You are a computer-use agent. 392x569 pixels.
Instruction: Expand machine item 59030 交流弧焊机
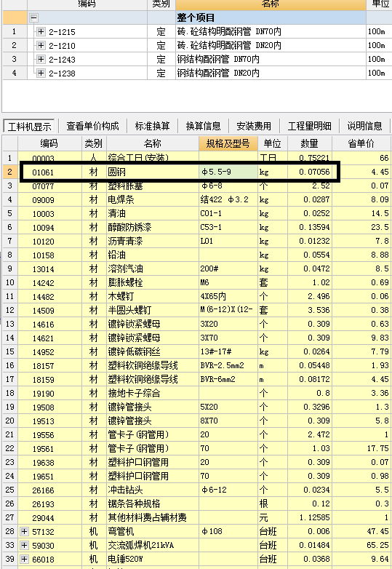coord(24,546)
